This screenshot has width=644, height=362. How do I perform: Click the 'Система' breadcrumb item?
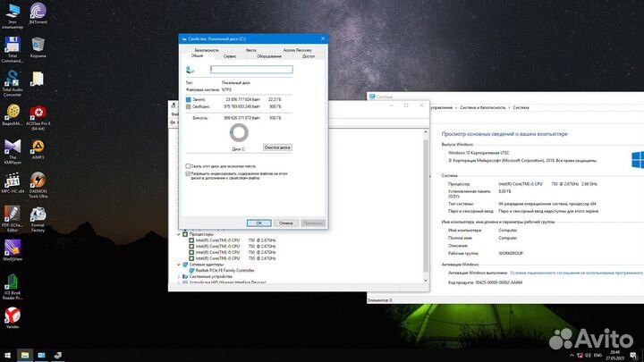521,107
